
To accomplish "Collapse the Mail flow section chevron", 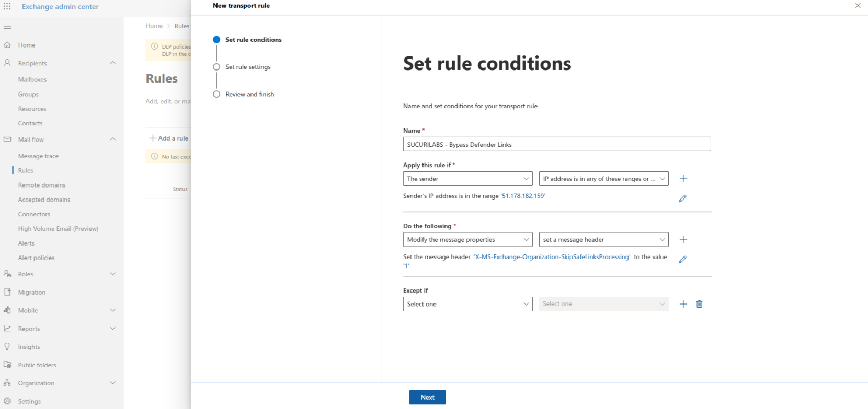I will [x=113, y=139].
